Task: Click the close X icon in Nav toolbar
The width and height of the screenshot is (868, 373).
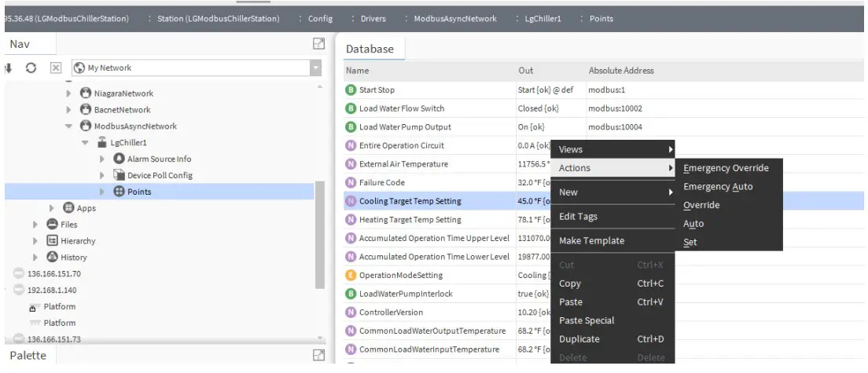Action: 56,68
